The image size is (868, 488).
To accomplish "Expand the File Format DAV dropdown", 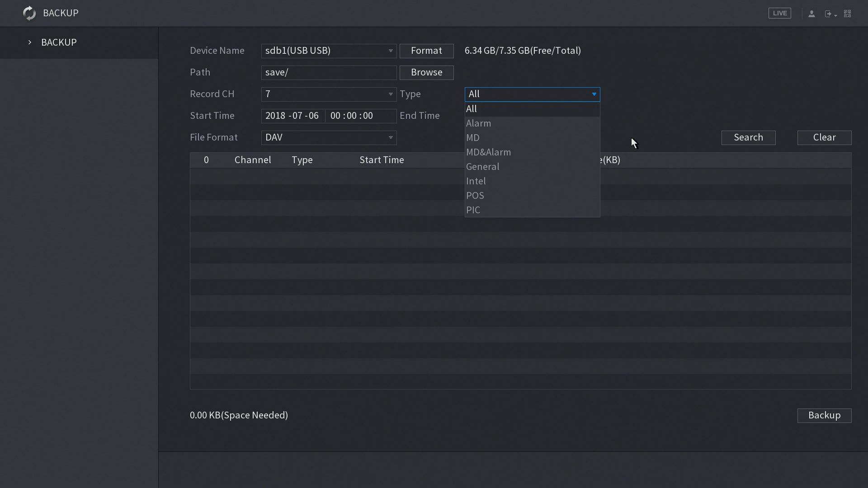I will coord(329,137).
